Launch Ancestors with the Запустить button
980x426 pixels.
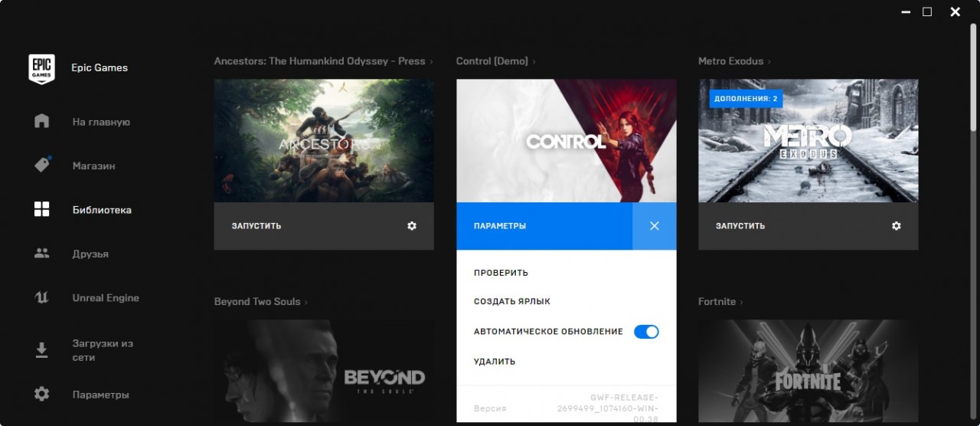pyautogui.click(x=256, y=226)
